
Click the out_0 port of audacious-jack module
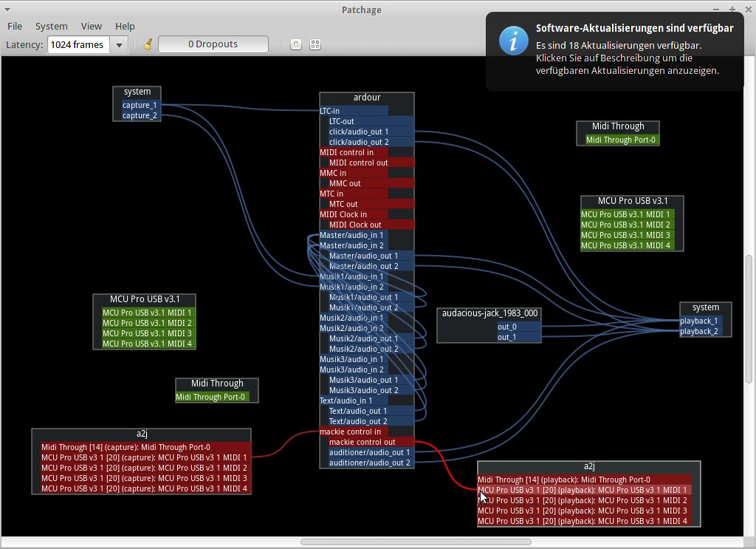point(518,327)
